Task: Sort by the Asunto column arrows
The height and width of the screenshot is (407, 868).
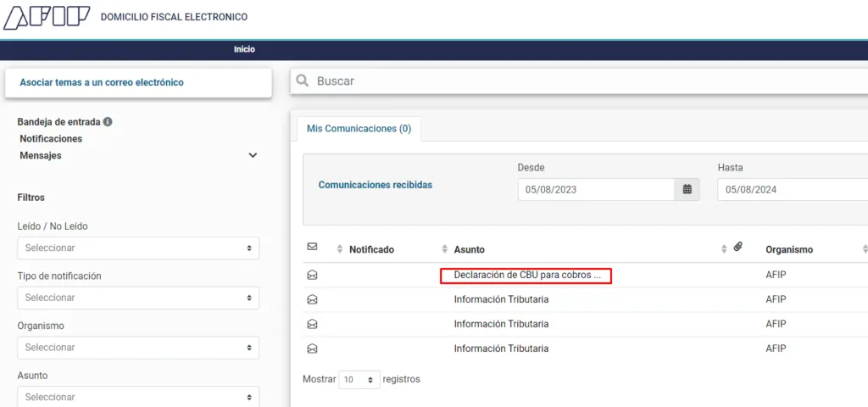Action: 444,250
